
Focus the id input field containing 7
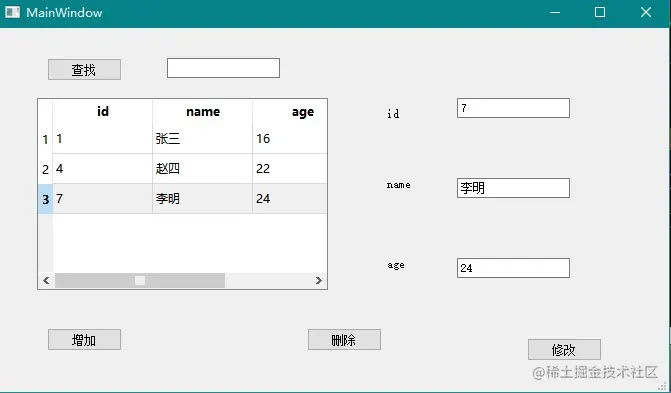click(x=513, y=108)
